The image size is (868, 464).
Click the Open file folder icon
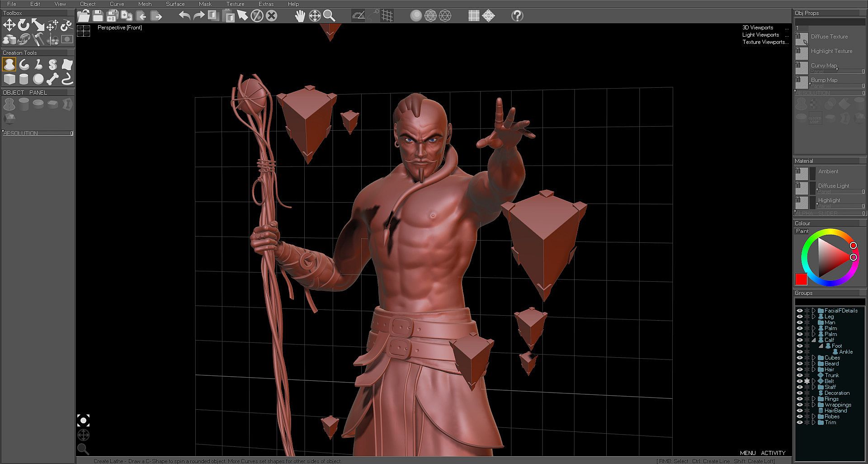pos(84,16)
